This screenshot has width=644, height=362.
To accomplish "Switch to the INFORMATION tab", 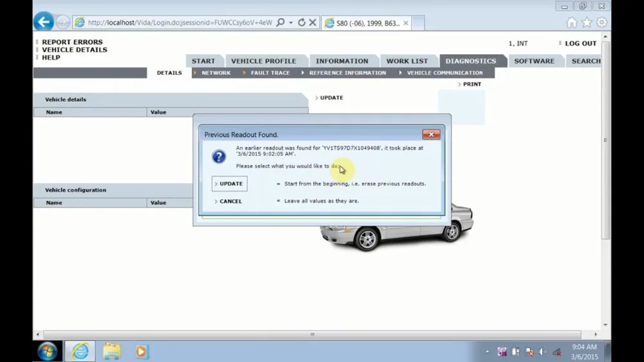I will point(342,61).
